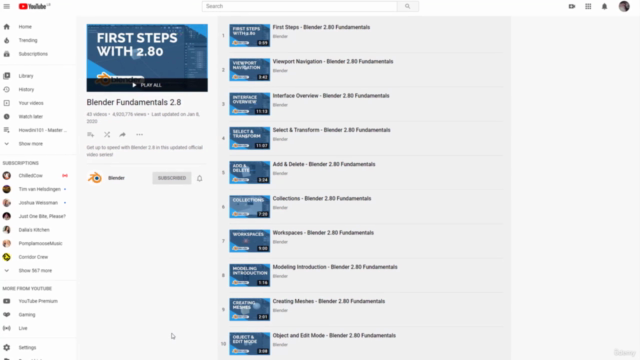
Task: Open First Steps video thumbnail
Action: pos(249,35)
